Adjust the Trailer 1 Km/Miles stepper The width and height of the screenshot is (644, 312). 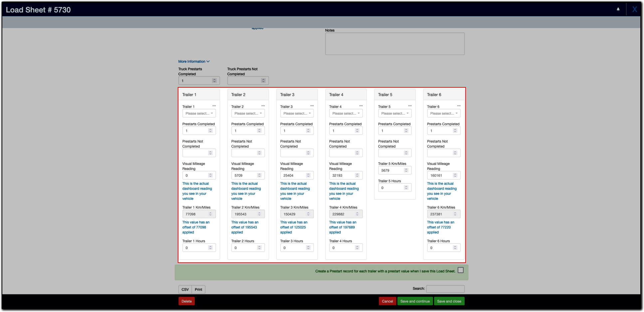tap(210, 214)
